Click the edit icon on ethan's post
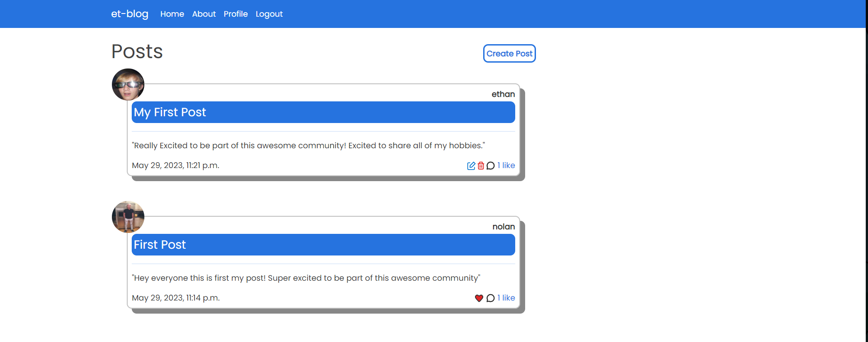 (x=471, y=166)
